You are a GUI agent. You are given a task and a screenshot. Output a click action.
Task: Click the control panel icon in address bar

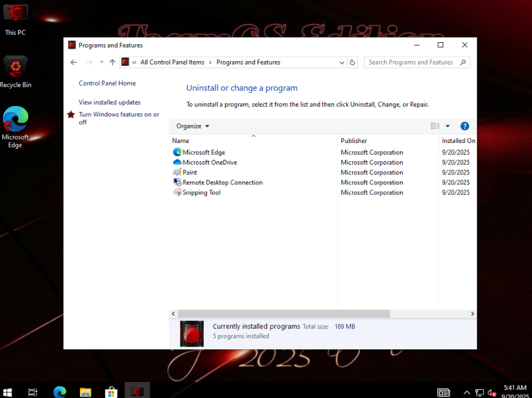coord(125,62)
